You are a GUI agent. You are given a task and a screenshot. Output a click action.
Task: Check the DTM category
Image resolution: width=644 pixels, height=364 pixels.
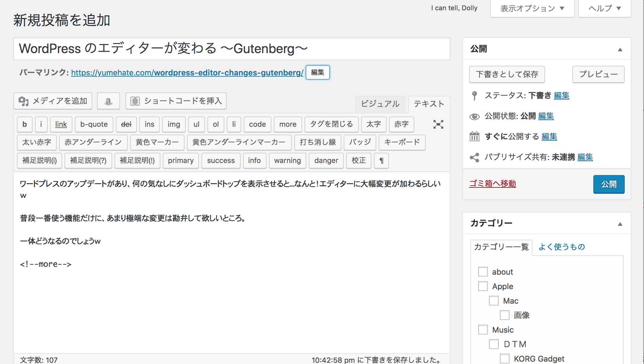pos(494,344)
